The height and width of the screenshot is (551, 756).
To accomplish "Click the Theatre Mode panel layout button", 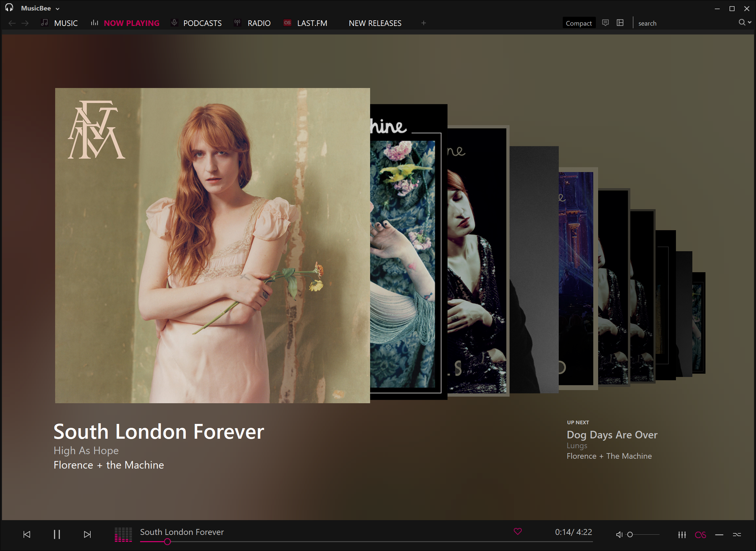I will (621, 24).
